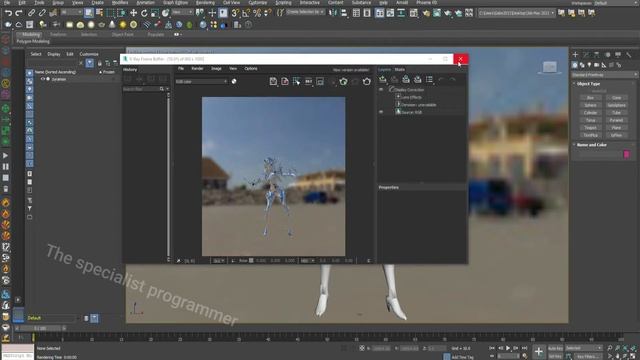
Task: Click the Sphere primitive button
Action: [x=590, y=105]
